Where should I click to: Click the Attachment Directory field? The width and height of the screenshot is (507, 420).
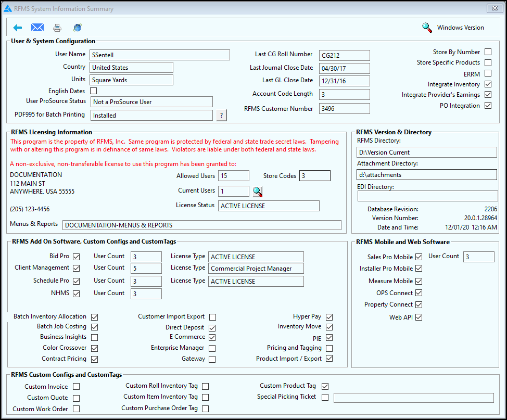tap(427, 175)
